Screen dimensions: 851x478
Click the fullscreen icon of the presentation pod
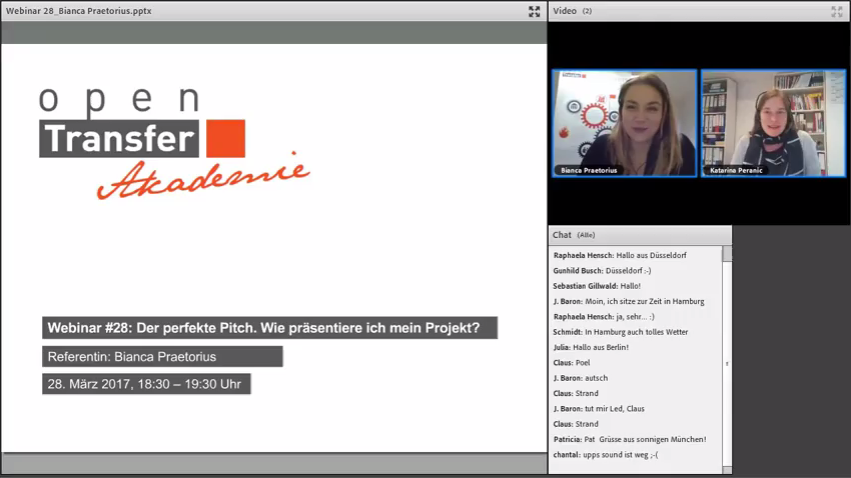[534, 11]
